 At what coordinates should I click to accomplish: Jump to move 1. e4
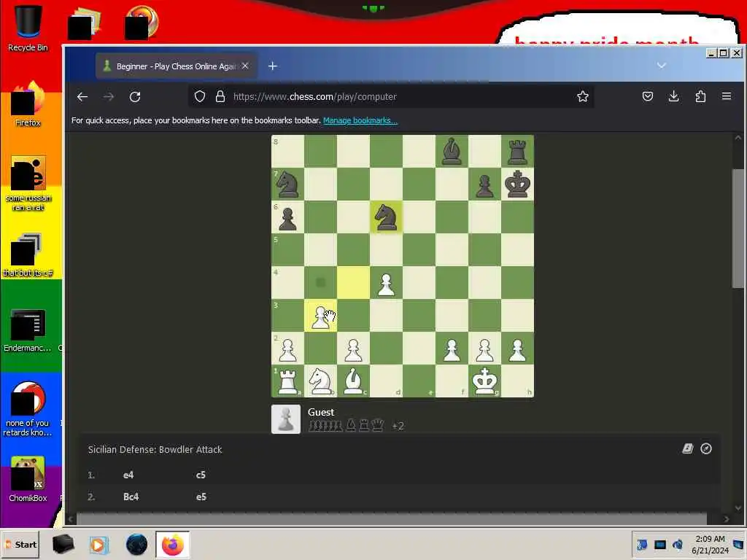coord(128,475)
